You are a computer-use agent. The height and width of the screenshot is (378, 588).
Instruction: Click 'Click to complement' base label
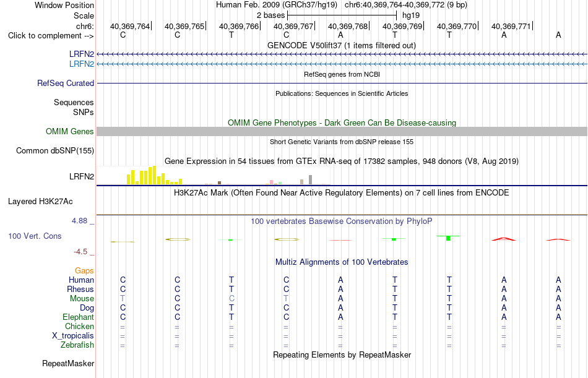[51, 36]
